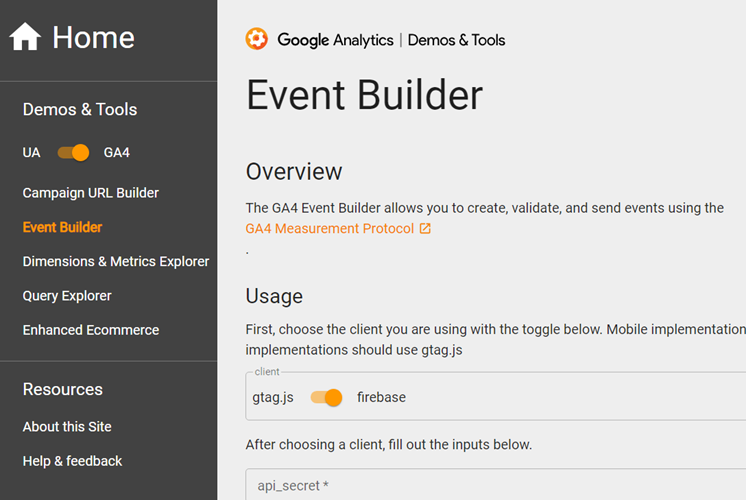
Task: Click the Resources sidebar heading
Action: pyautogui.click(x=63, y=389)
